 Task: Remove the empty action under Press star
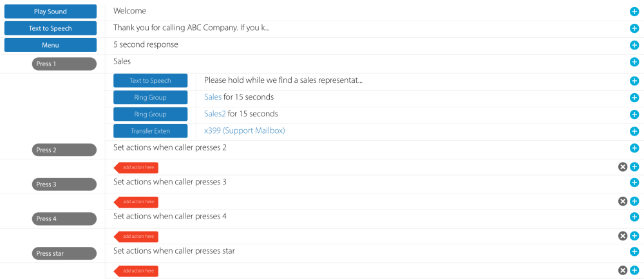(x=623, y=270)
